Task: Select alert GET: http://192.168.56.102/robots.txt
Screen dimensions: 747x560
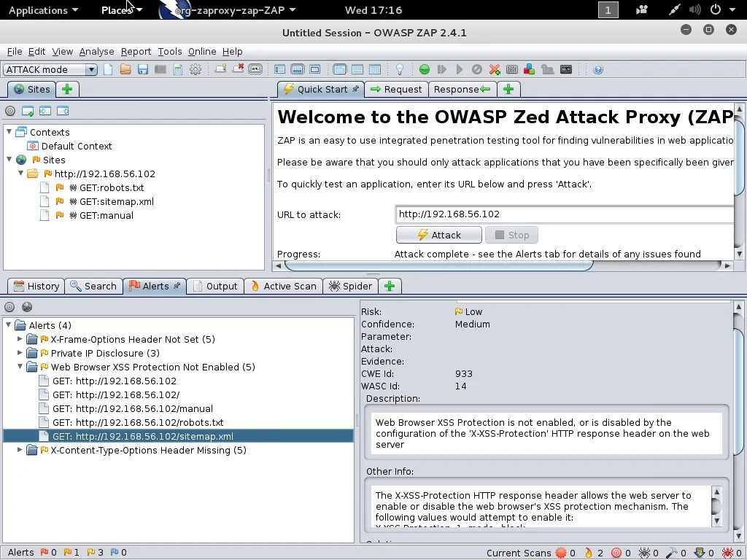Action: pyautogui.click(x=138, y=422)
